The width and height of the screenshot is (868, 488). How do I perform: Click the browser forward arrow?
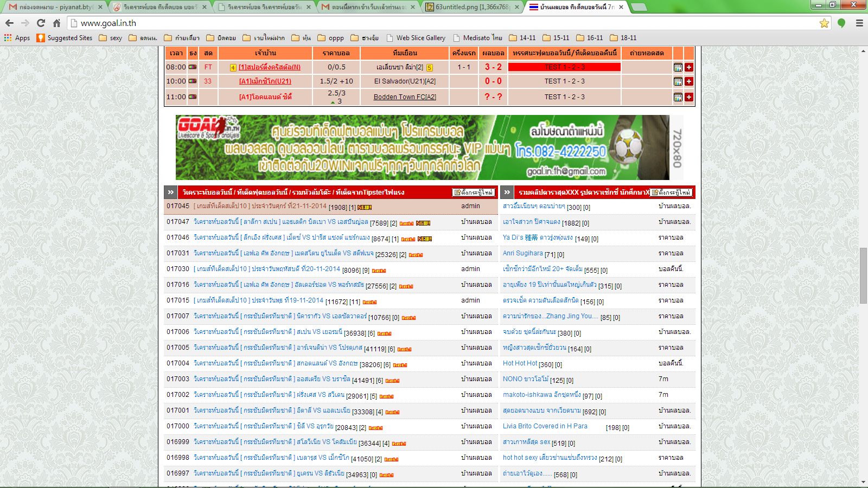25,23
